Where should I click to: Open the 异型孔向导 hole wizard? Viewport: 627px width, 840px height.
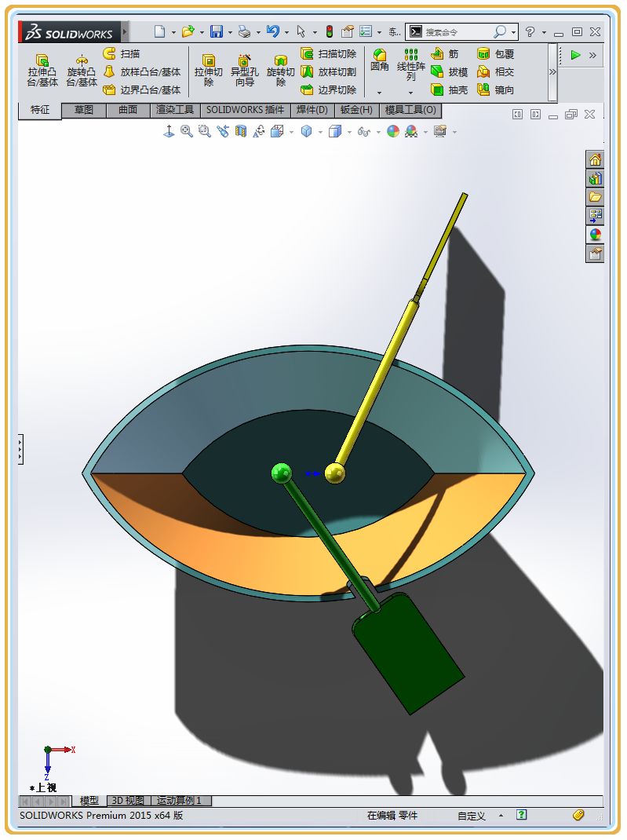pos(244,70)
